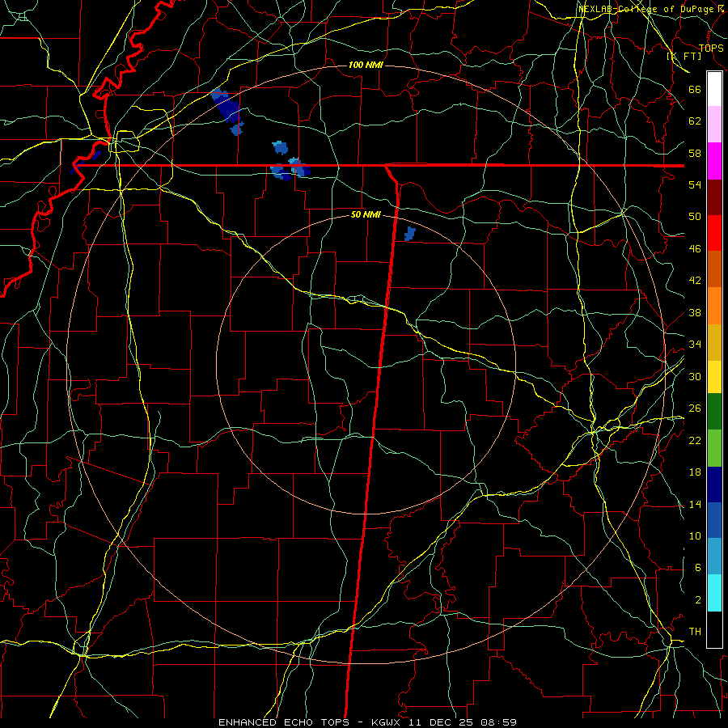Screen dimensions: 728x728
Task: Click the gold 38 kft legend swatch
Action: click(x=714, y=342)
